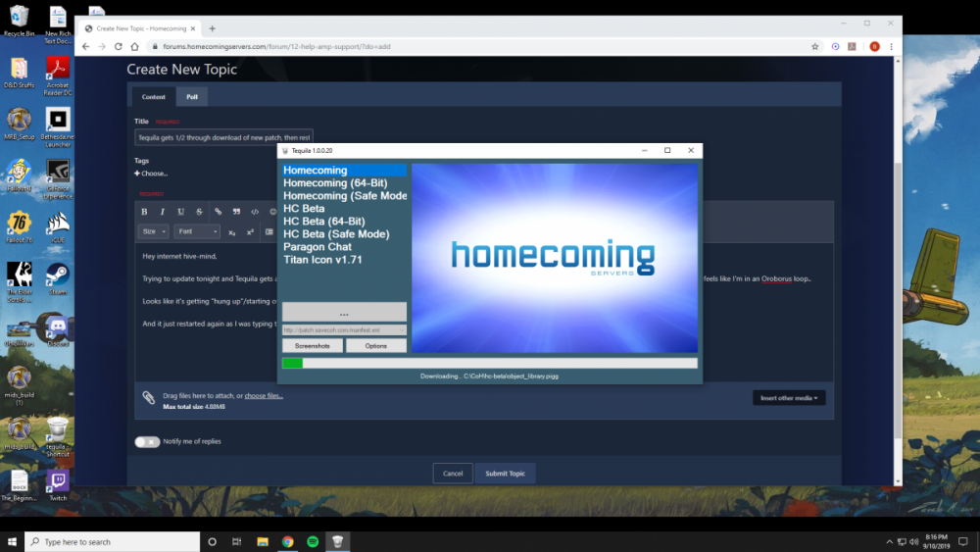The height and width of the screenshot is (552, 980).
Task: Toggle strikethrough formatting in the editor
Action: 199,212
